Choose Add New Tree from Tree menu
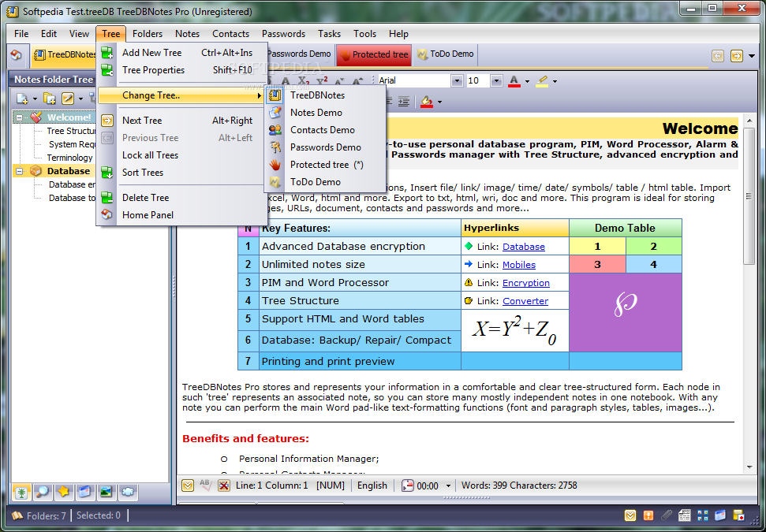 point(181,53)
